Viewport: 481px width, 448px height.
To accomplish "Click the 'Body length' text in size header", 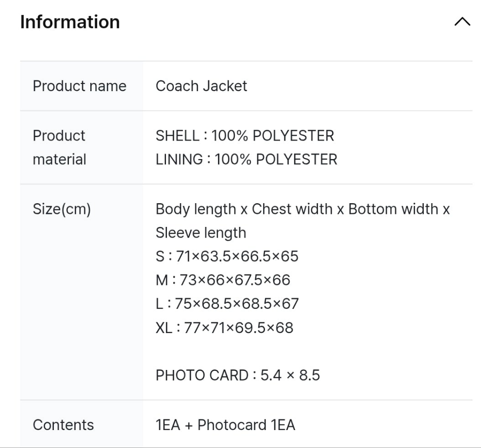I will pyautogui.click(x=196, y=209).
